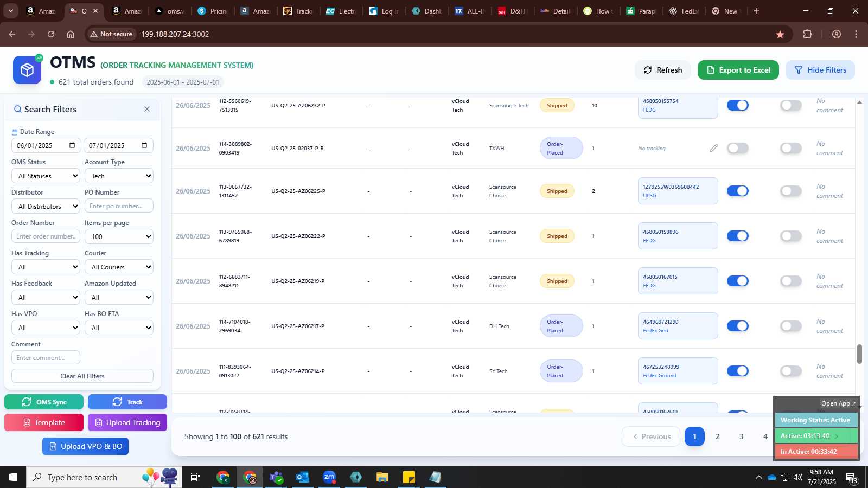Click the bookmark star icon in address bar
Image resolution: width=868 pixels, height=488 pixels.
[780, 34]
